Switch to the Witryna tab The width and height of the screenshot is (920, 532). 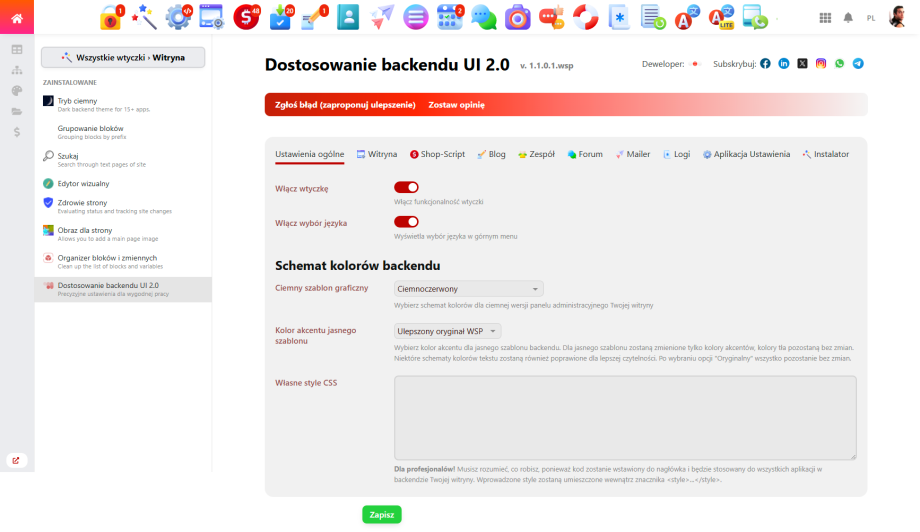coord(377,154)
